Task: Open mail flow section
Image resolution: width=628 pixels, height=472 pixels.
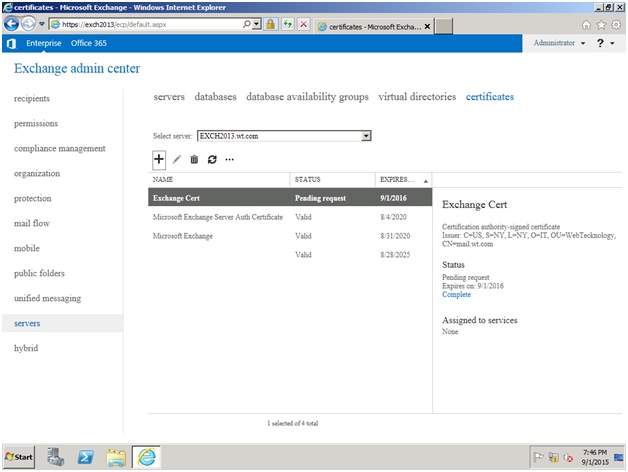Action: [32, 223]
